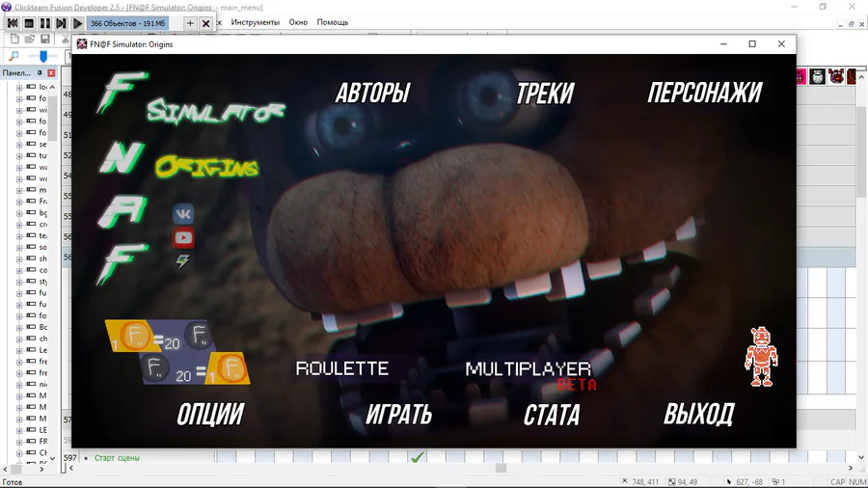
Task: Restart the frame with the rewind icon
Action: pyautogui.click(x=13, y=23)
